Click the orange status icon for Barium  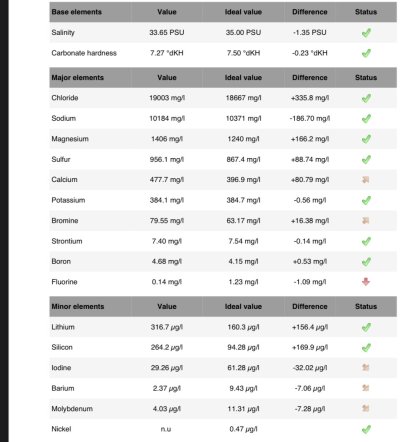(366, 388)
